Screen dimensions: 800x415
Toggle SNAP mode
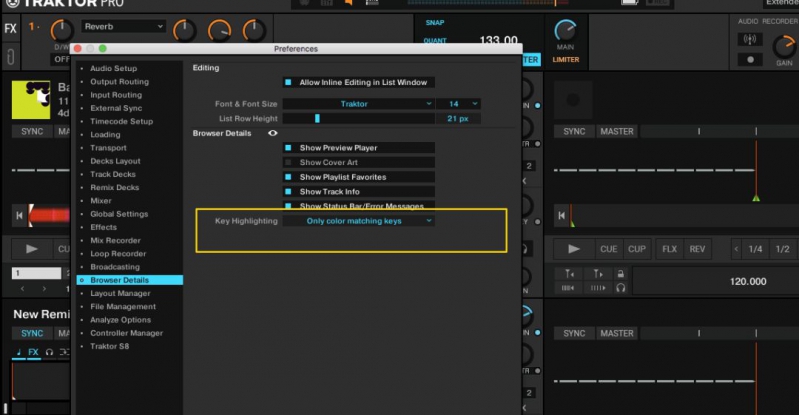pyautogui.click(x=435, y=23)
